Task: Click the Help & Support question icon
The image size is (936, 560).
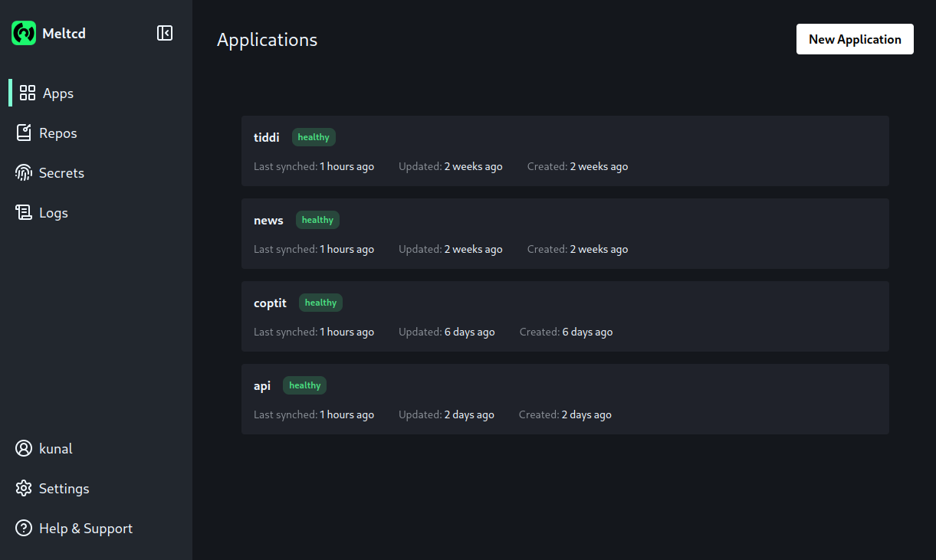Action: tap(25, 529)
